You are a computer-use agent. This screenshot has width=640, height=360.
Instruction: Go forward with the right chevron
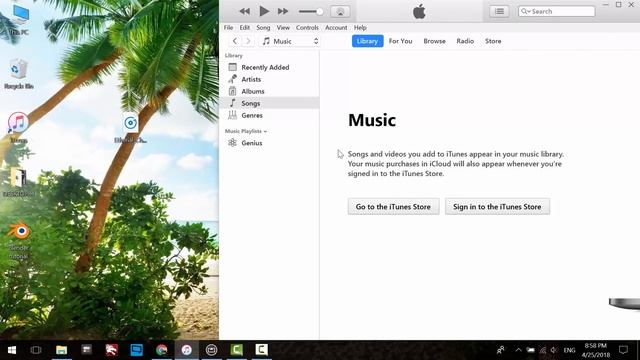pos(248,41)
